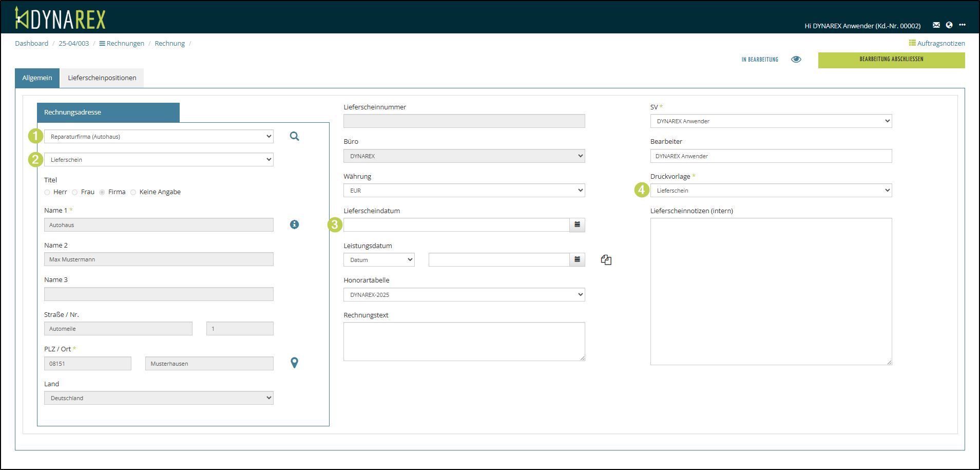
Task: Select the Herr title radio button
Action: coord(47,192)
